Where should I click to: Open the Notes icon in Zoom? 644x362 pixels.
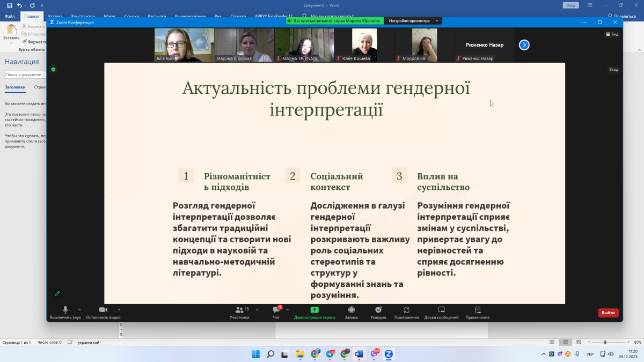[477, 310]
